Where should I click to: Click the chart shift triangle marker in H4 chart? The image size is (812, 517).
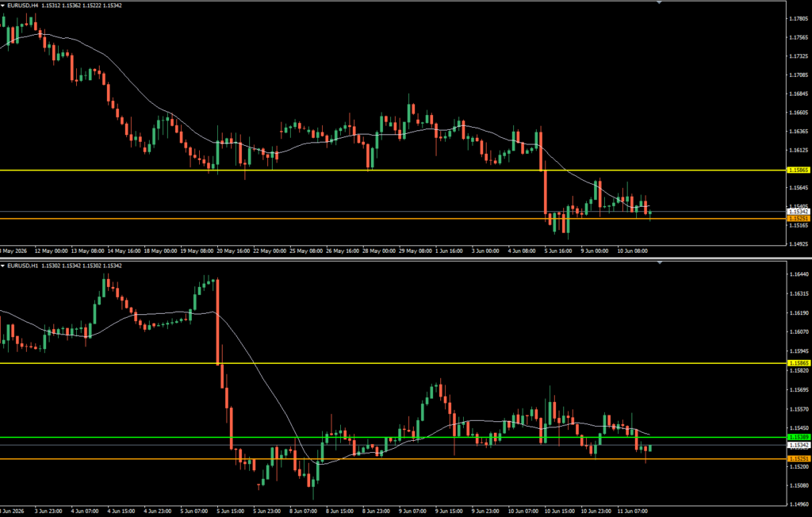click(x=659, y=2)
